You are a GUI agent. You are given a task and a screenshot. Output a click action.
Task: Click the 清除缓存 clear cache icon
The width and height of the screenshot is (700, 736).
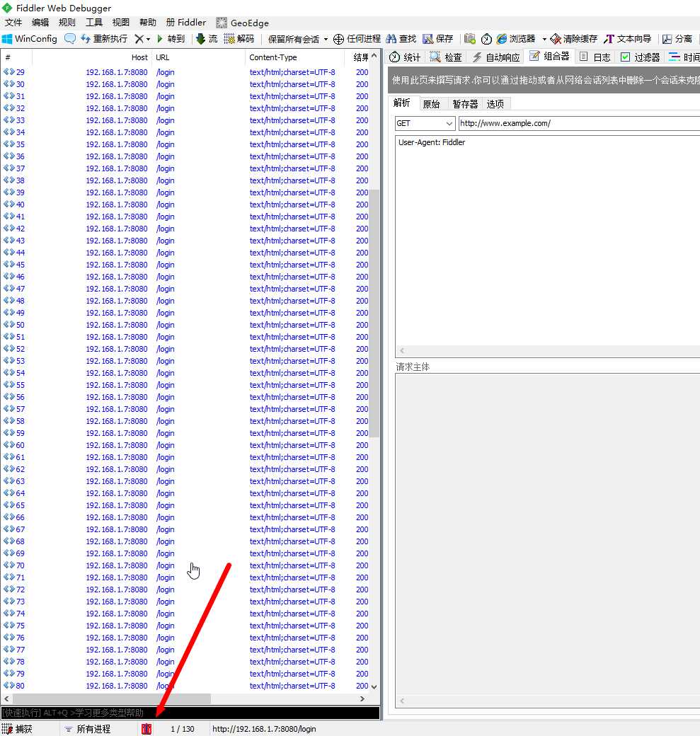click(556, 39)
